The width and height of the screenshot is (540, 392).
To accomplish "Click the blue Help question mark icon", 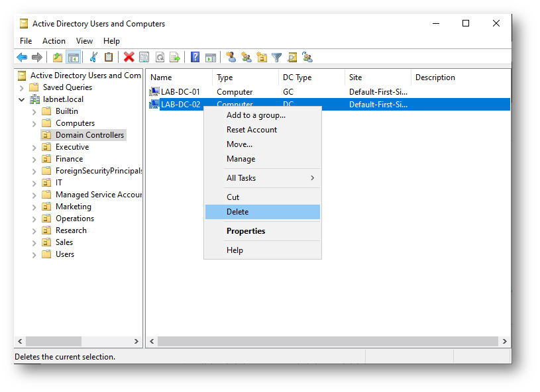I will click(x=195, y=57).
